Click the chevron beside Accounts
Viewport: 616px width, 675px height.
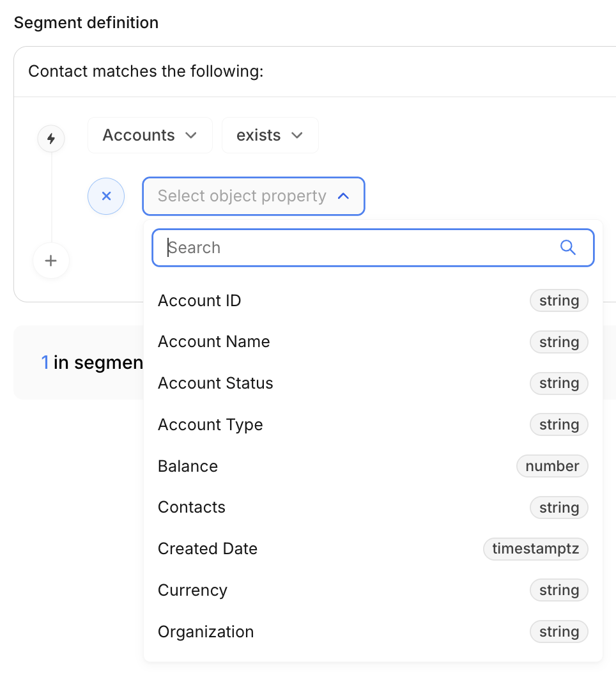(x=190, y=136)
